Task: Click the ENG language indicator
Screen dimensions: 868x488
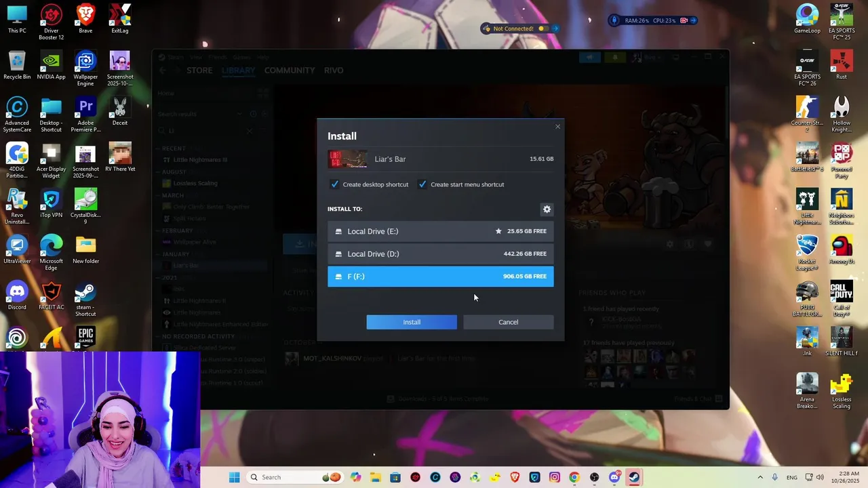Action: pyautogui.click(x=791, y=477)
